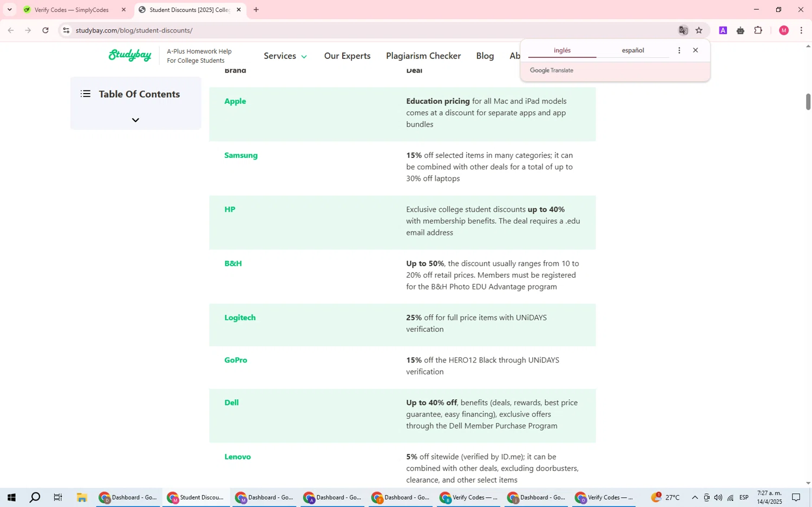Screen dimensions: 812x507
Task: Click the page vertical scrollbar thumb
Action: [808, 102]
